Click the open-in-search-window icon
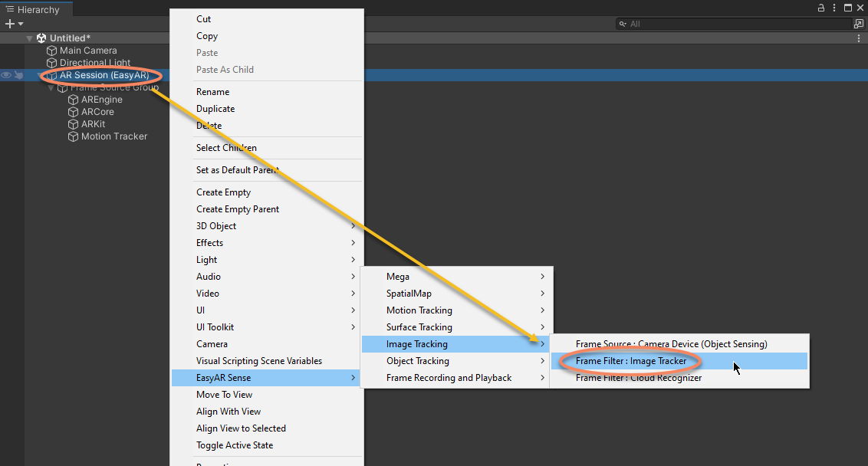This screenshot has width=868, height=466. [859, 25]
